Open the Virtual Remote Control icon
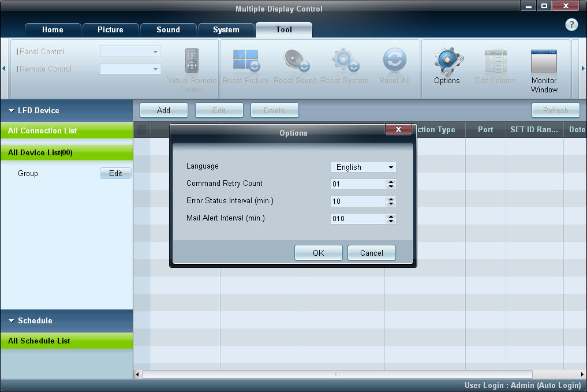Viewport: 587px width, 392px height. click(192, 60)
